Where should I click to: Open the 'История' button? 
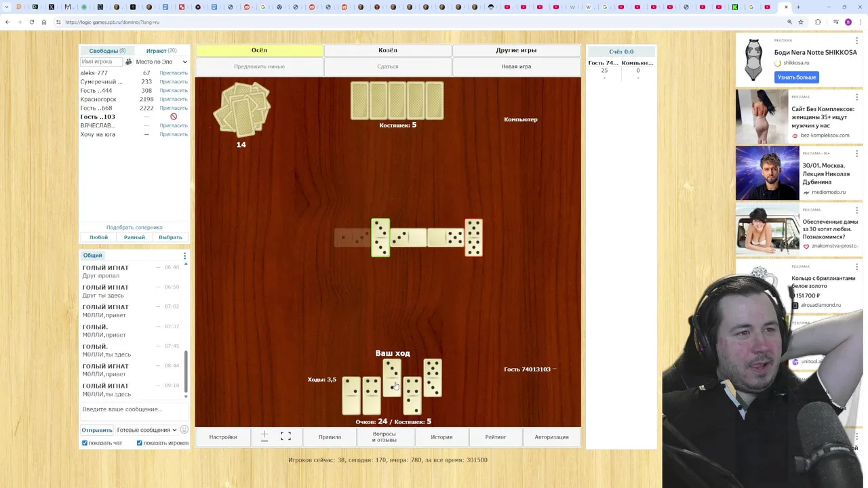441,437
